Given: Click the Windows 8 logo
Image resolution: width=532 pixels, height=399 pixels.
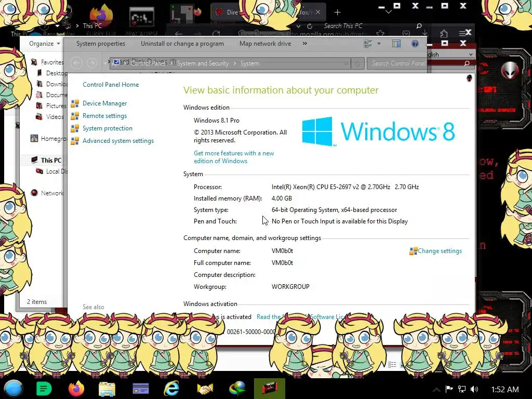Looking at the screenshot, I should [378, 131].
